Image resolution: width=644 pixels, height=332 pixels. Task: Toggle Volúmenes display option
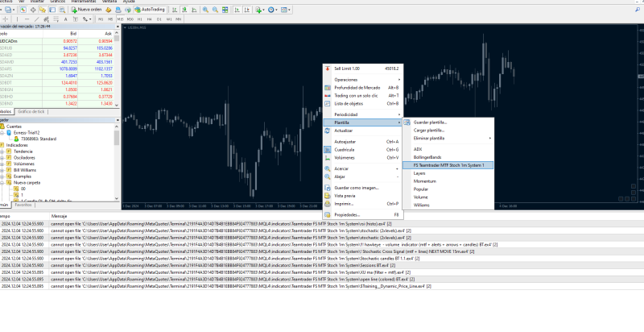click(x=345, y=157)
